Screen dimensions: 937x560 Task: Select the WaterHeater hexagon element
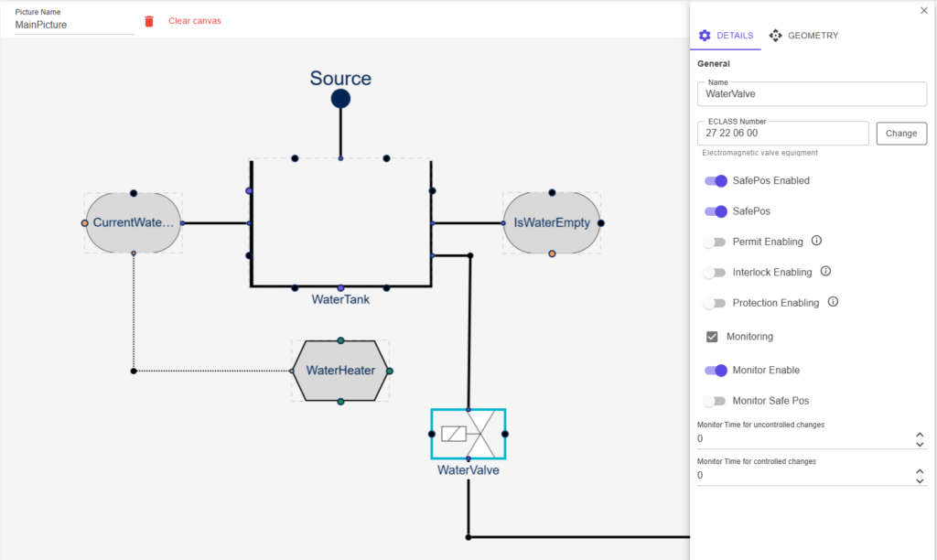340,371
